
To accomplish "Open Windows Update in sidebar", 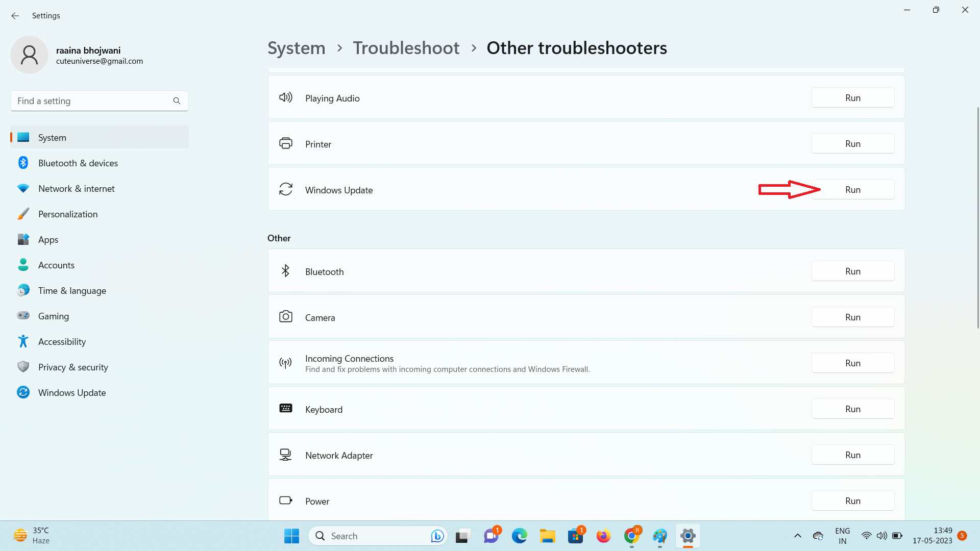I will pyautogui.click(x=72, y=393).
